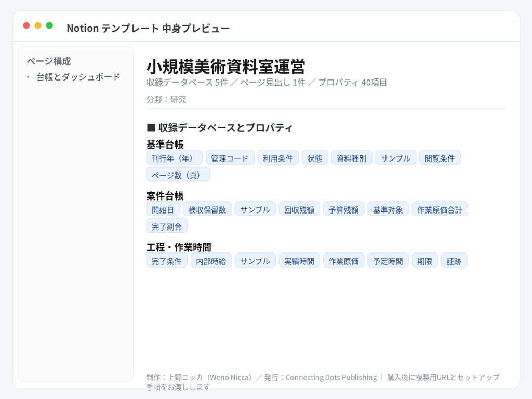This screenshot has height=399, width=532.
Task: Click the window title Notion テンプレート 中身プレビュー
Action: tap(148, 28)
